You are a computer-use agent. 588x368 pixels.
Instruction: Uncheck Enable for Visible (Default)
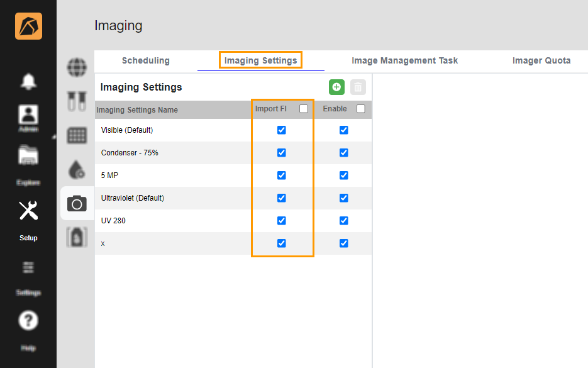(x=343, y=130)
